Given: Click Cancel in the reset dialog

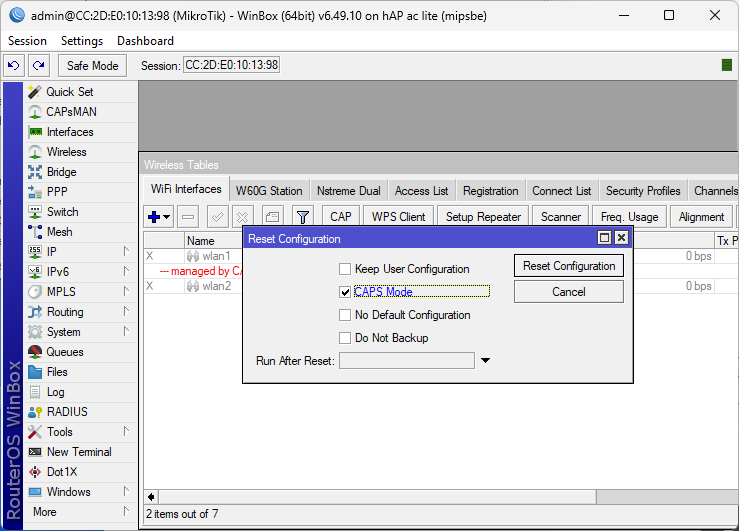Looking at the screenshot, I should pyautogui.click(x=569, y=292).
